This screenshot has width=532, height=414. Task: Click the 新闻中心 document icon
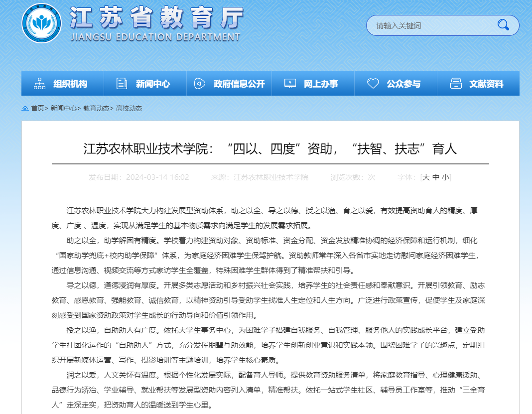[x=122, y=84]
